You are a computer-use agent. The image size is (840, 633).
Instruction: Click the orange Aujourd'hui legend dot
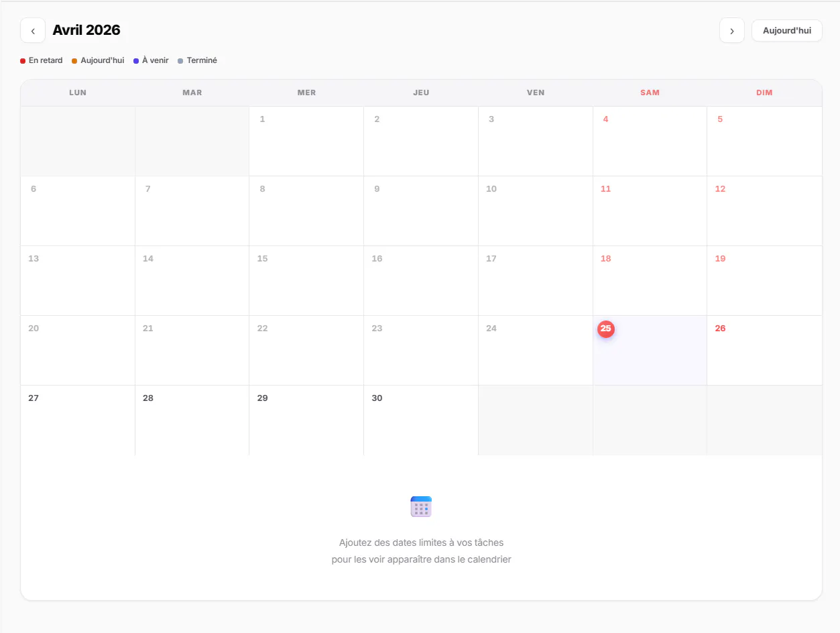(x=74, y=61)
